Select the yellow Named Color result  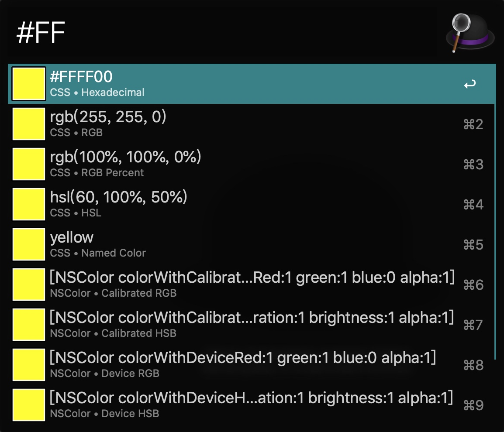pos(252,244)
